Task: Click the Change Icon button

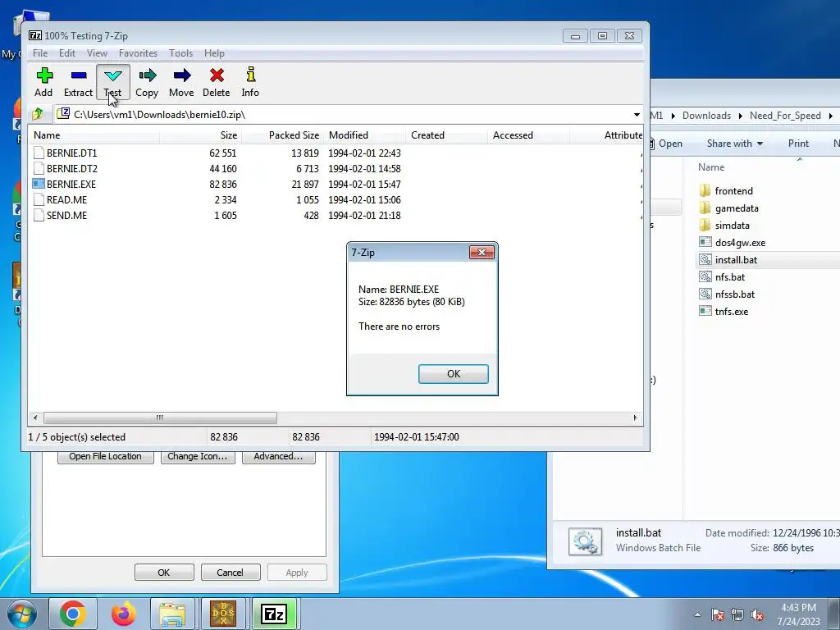Action: coord(198,457)
